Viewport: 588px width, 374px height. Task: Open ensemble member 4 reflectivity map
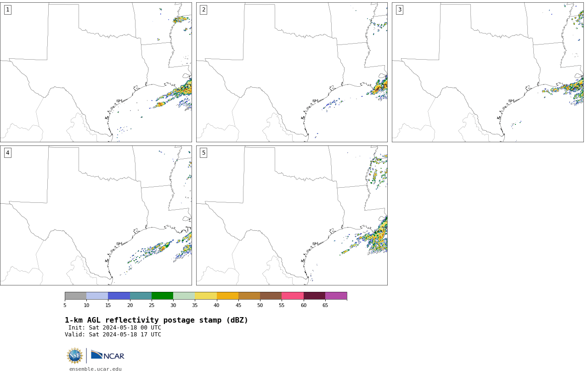96,215
